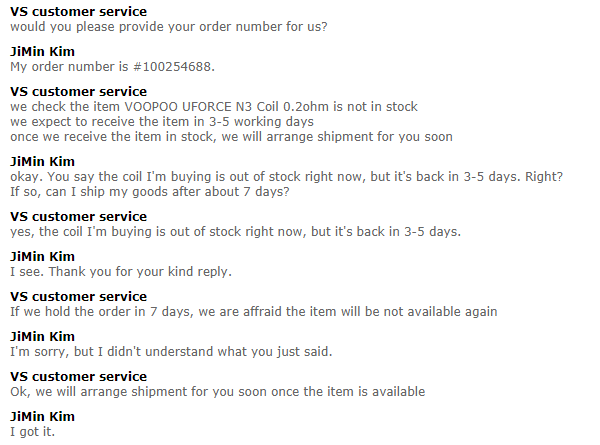600x445 pixels.
Task: Click the 'If we hold the order in 7 days' message
Action: point(254,312)
